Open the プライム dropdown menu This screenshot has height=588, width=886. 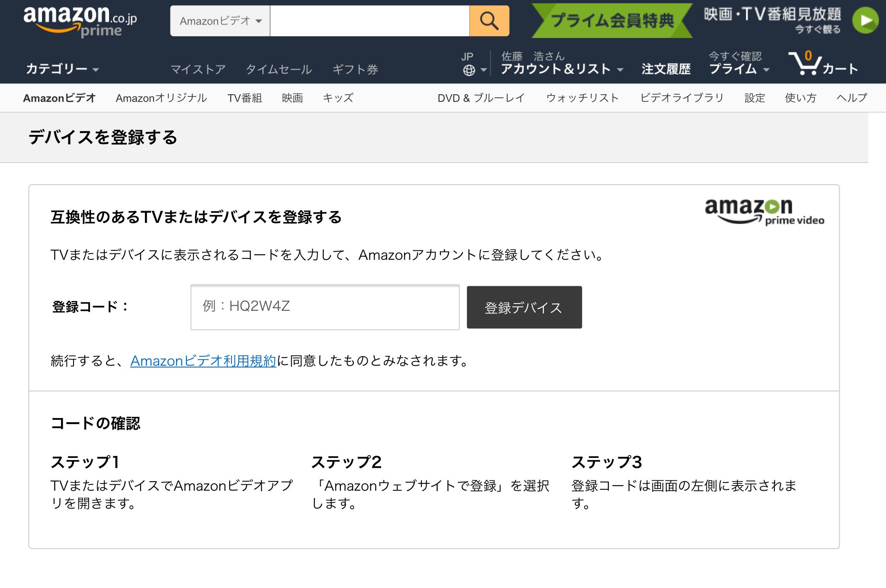pyautogui.click(x=739, y=69)
